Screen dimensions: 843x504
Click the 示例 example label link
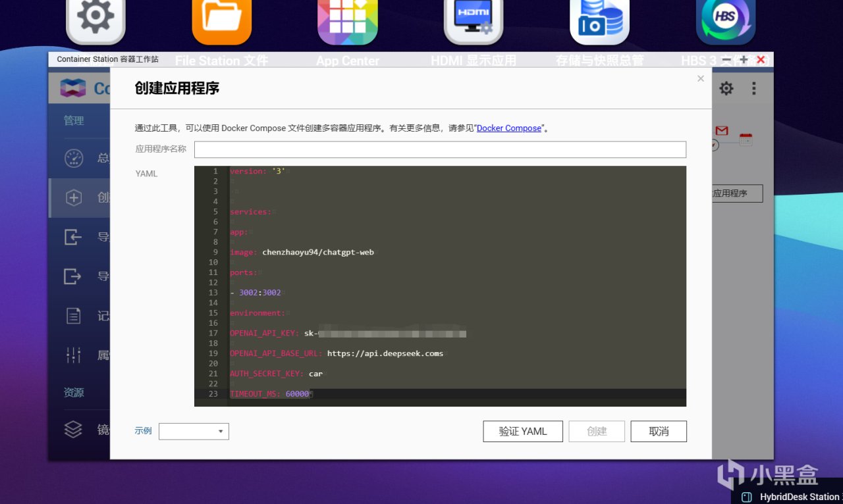(x=143, y=431)
